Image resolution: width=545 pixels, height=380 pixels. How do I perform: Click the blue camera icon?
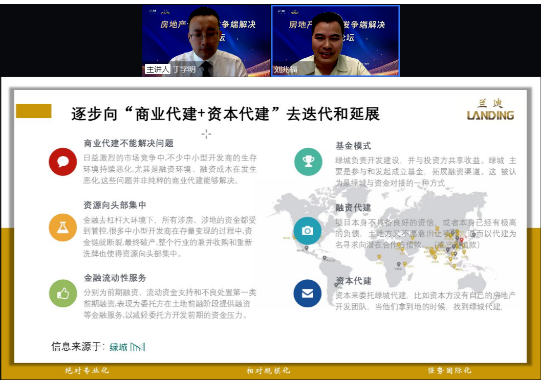pyautogui.click(x=307, y=231)
